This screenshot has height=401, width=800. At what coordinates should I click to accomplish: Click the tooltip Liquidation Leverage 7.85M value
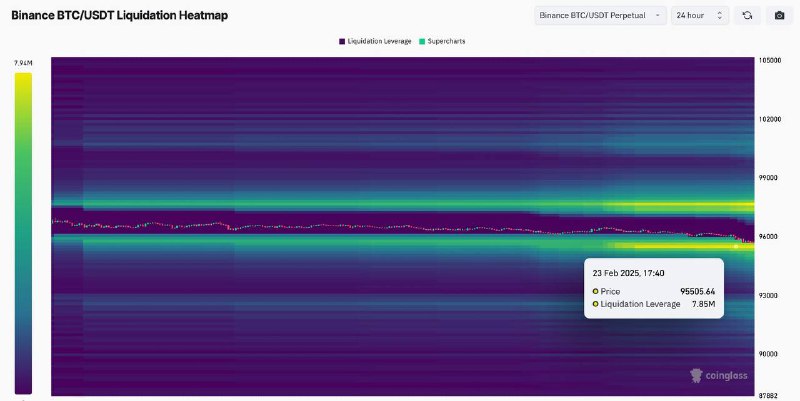pyautogui.click(x=704, y=304)
